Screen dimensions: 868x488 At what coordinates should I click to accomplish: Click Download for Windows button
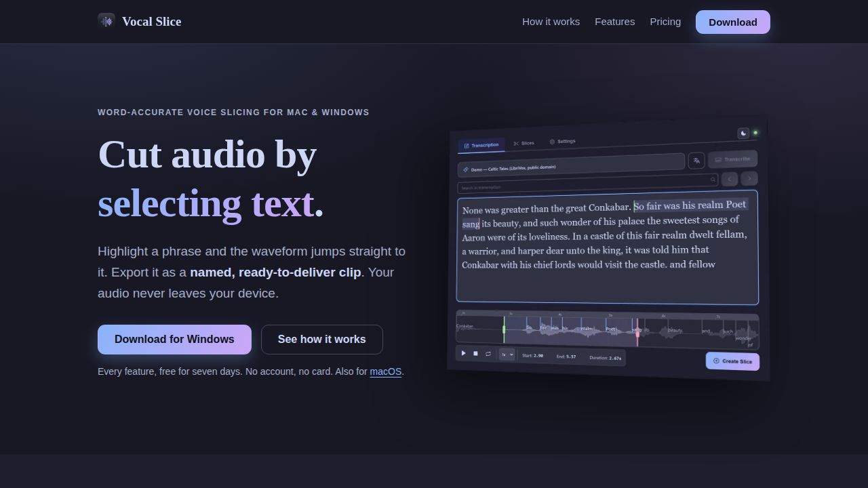tap(174, 340)
